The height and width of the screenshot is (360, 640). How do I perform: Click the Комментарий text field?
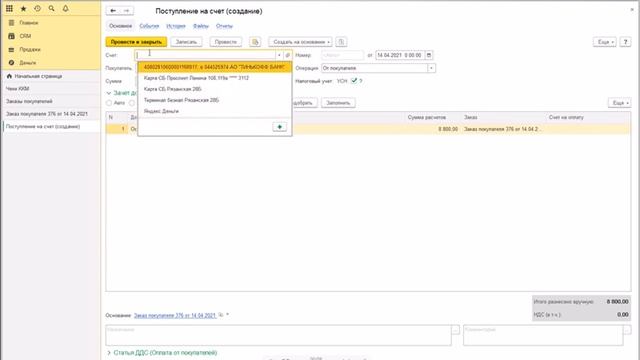tap(543, 335)
